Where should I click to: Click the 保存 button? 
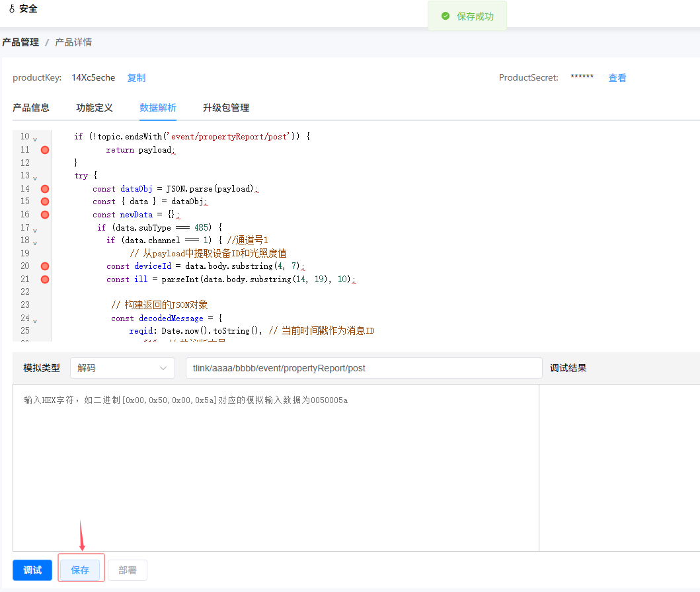coord(80,570)
